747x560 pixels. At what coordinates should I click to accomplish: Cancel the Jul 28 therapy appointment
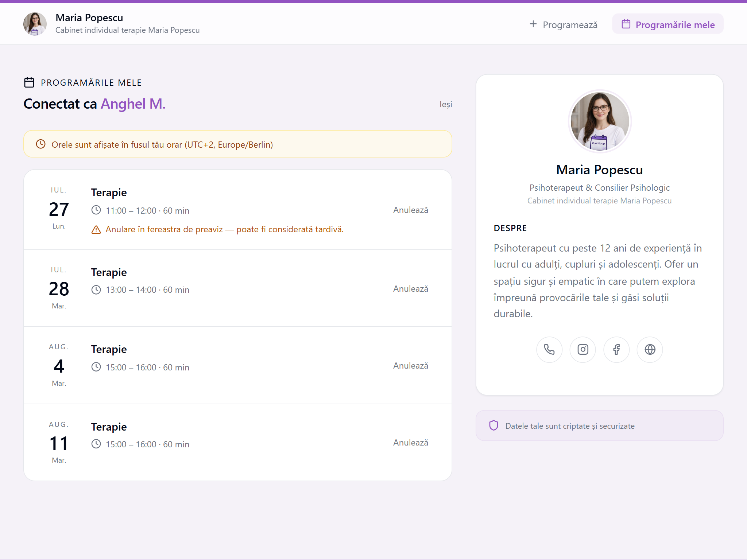tap(411, 289)
